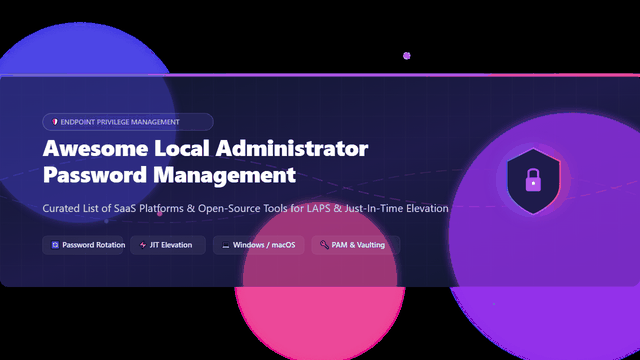Image resolution: width=640 pixels, height=360 pixels.
Task: Click the Password Rotation rotate icon
Action: tap(55, 245)
